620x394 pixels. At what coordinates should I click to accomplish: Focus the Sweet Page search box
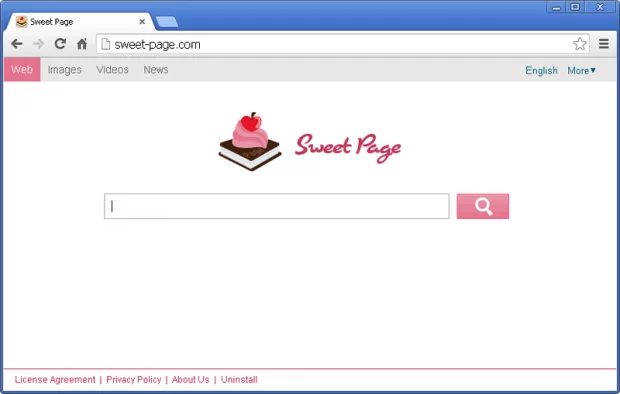tap(276, 206)
